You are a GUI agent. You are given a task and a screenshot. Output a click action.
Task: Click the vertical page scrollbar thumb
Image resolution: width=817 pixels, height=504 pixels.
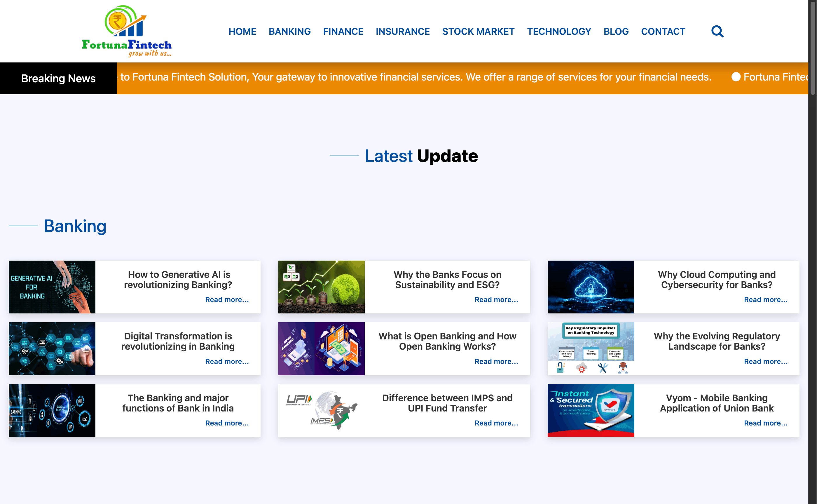[813, 48]
